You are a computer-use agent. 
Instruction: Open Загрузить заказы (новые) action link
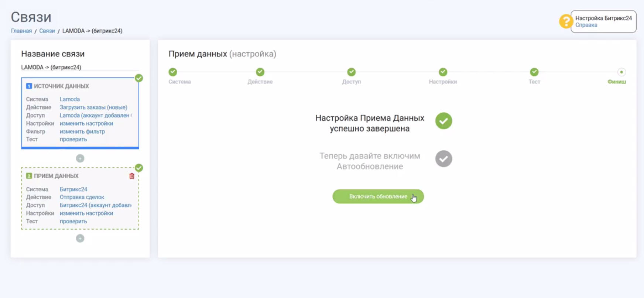[x=93, y=107]
